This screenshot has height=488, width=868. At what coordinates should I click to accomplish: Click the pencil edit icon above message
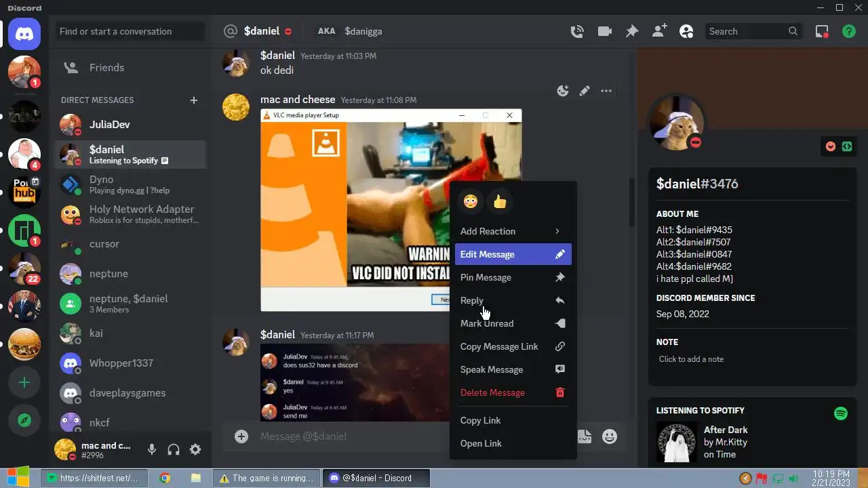click(x=585, y=91)
